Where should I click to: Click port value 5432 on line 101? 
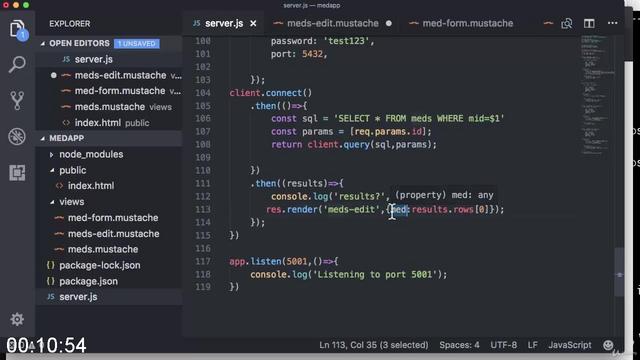[312, 54]
